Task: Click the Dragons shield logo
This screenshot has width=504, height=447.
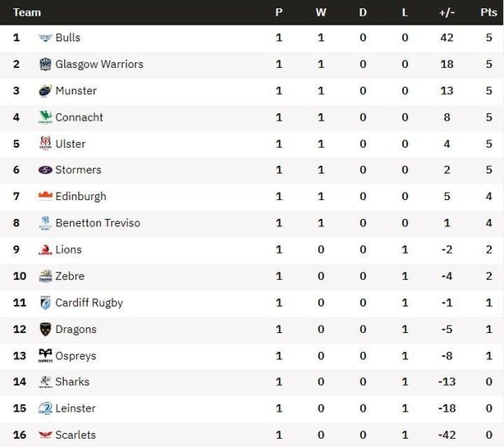Action: 45,329
